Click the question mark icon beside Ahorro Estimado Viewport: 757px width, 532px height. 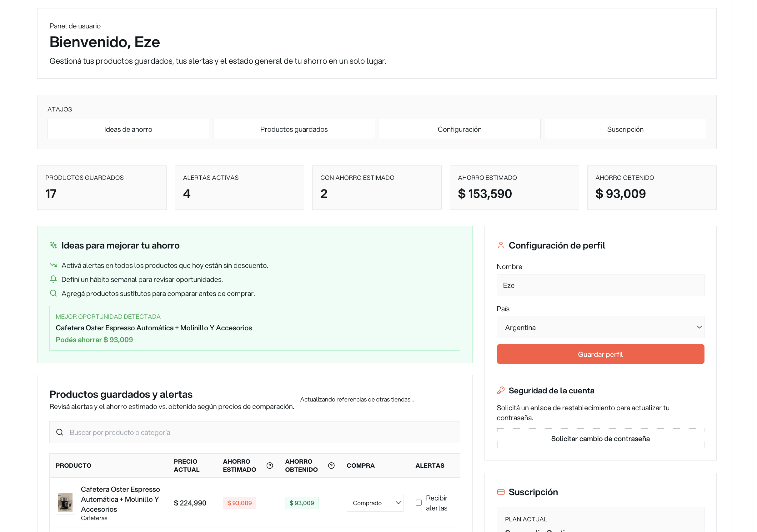tap(269, 465)
